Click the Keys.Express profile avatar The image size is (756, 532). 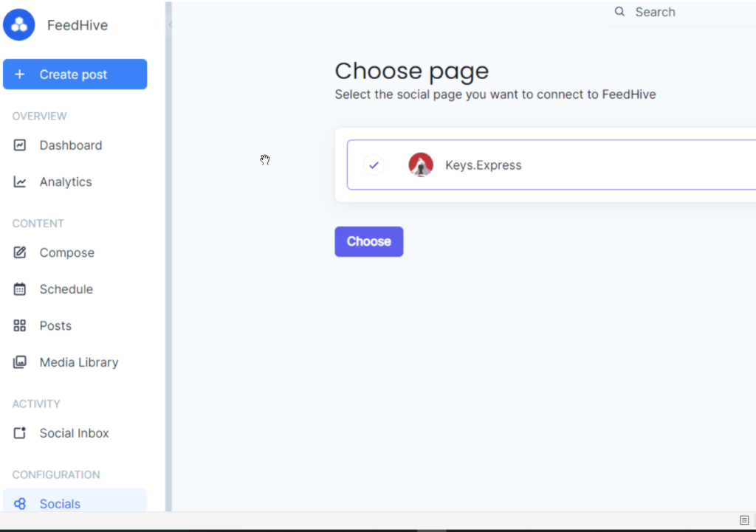point(421,165)
